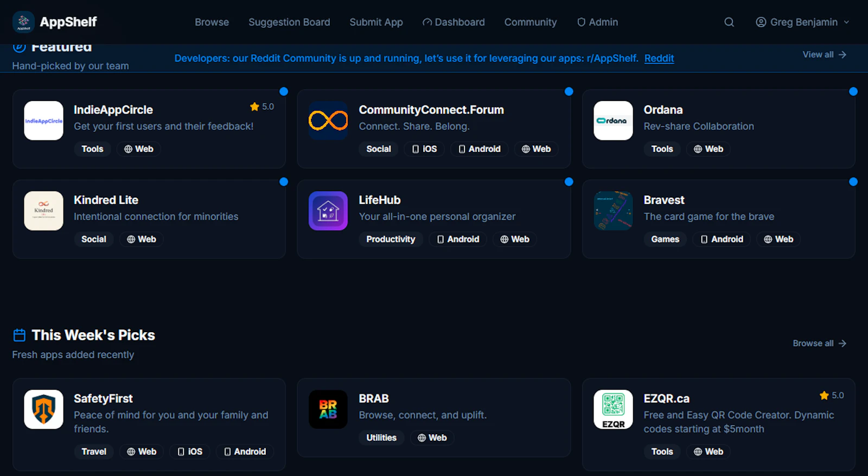Select iOS tag on SafetyFirst card
Viewport: 868px width, 476px height.
[190, 452]
